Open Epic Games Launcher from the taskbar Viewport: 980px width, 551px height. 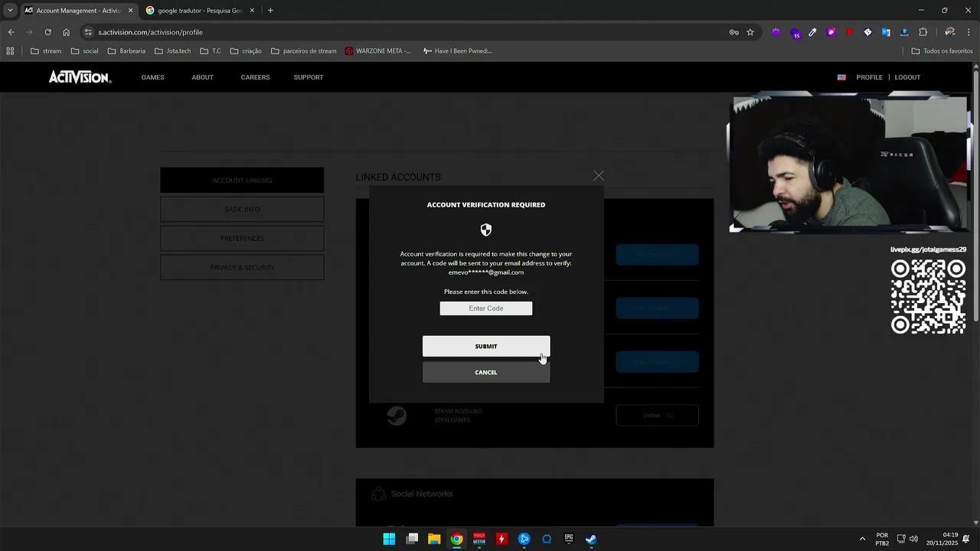[x=569, y=539]
